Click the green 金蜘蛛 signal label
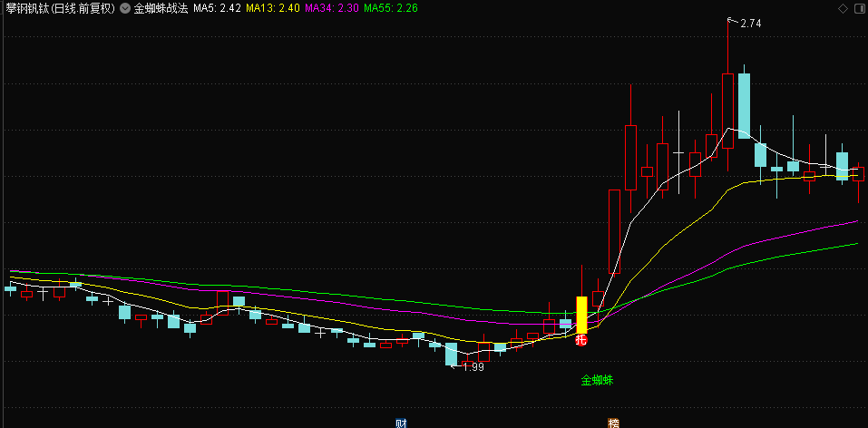868x428 pixels. pos(598,380)
